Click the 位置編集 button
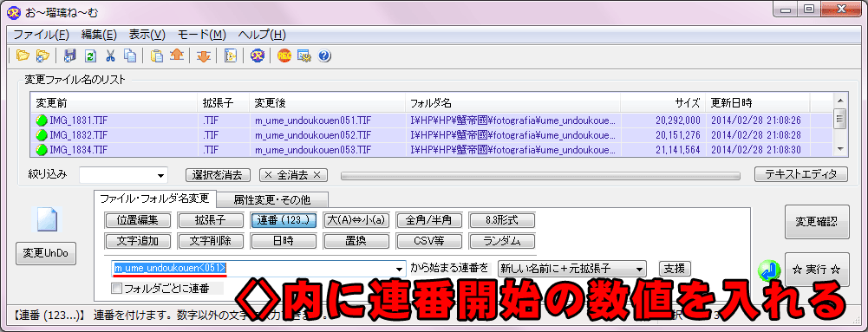The width and height of the screenshot is (868, 332). tap(138, 219)
